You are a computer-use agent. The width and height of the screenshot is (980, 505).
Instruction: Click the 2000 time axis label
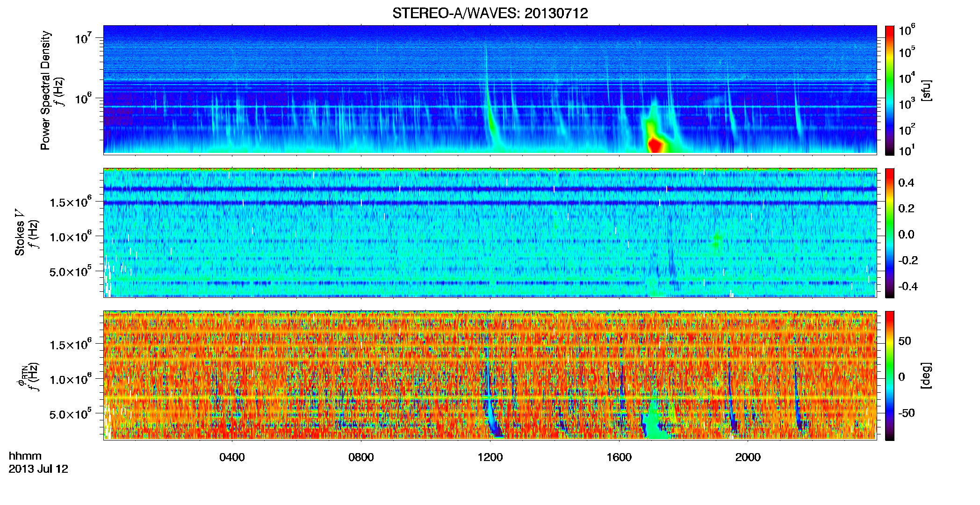point(748,457)
